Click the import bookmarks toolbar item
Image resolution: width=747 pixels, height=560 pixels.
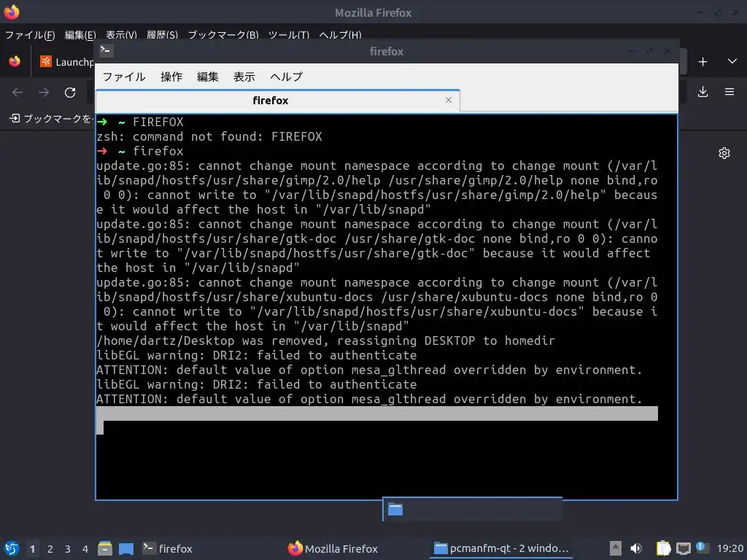pos(50,119)
